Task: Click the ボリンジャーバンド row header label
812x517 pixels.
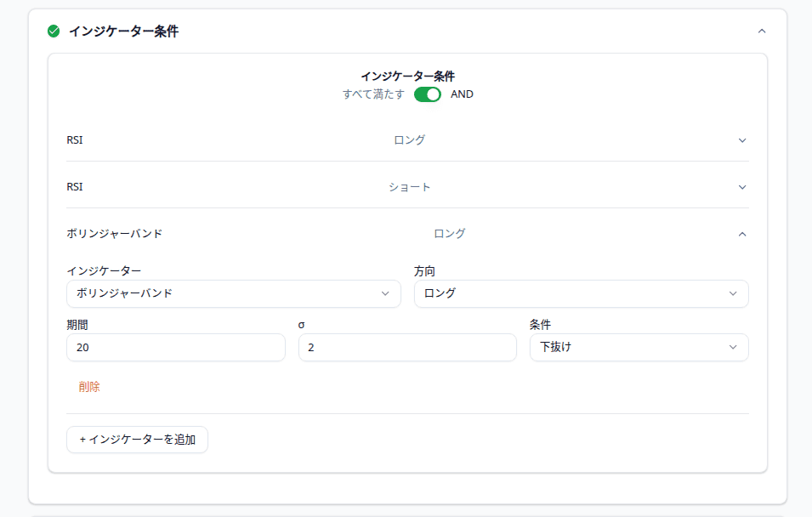Action: tap(114, 234)
